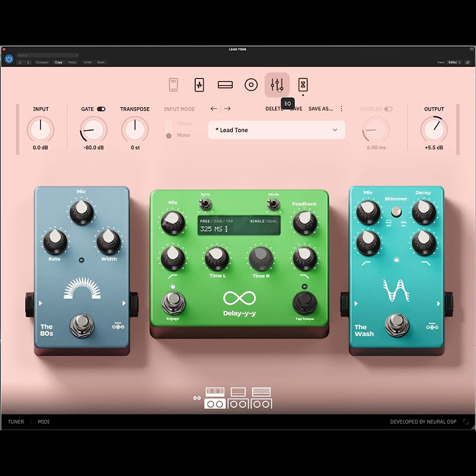The image size is (476, 476).
Task: Toggle the Shimmer button on The Wash
Action: [x=396, y=212]
